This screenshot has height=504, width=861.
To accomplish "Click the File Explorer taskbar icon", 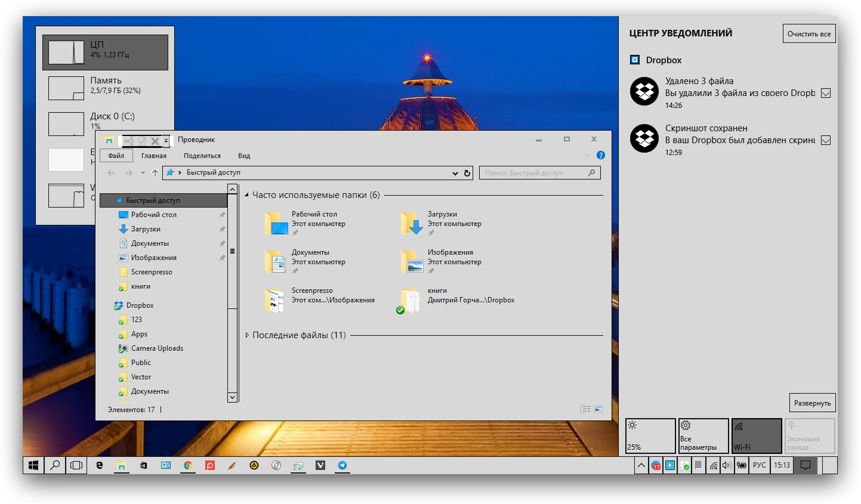I will click(x=122, y=465).
